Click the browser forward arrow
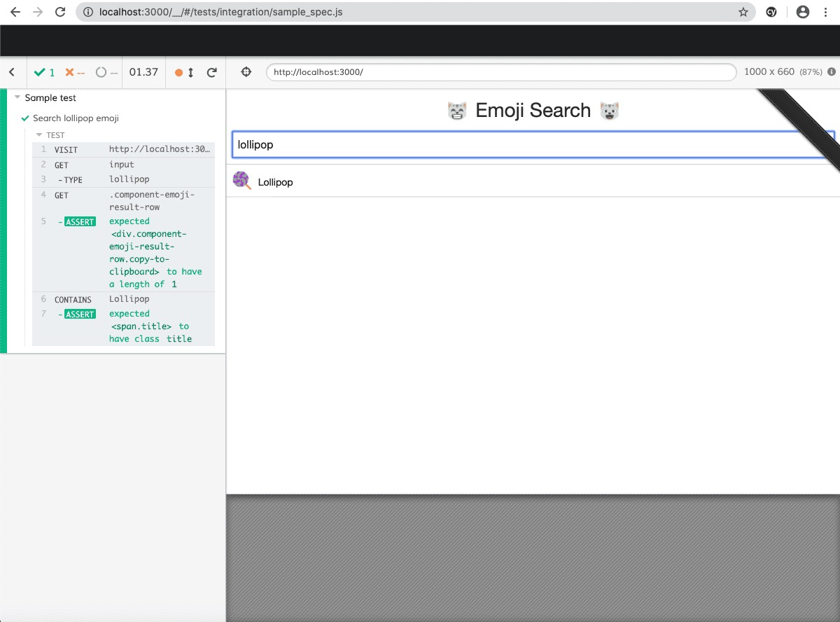This screenshot has height=622, width=840. pos(38,12)
